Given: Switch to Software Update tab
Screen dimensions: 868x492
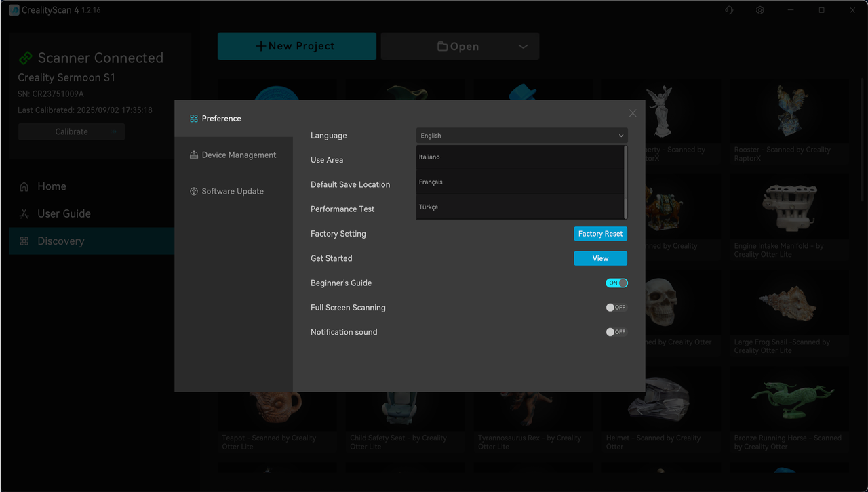Looking at the screenshot, I should pyautogui.click(x=233, y=192).
